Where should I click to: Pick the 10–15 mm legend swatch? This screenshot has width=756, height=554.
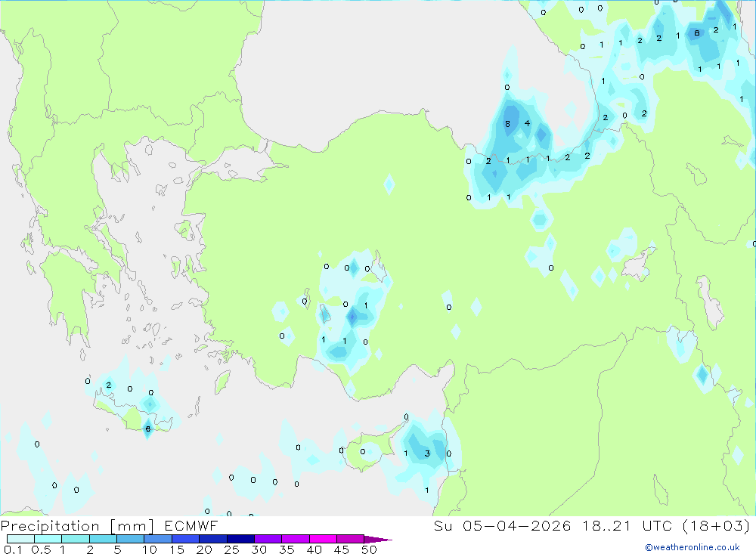(158, 539)
